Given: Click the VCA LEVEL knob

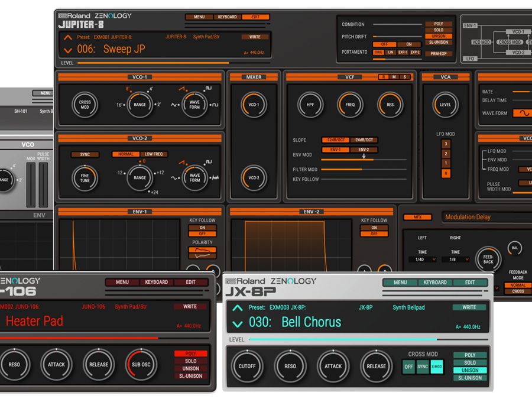Looking at the screenshot, I should 445,105.
